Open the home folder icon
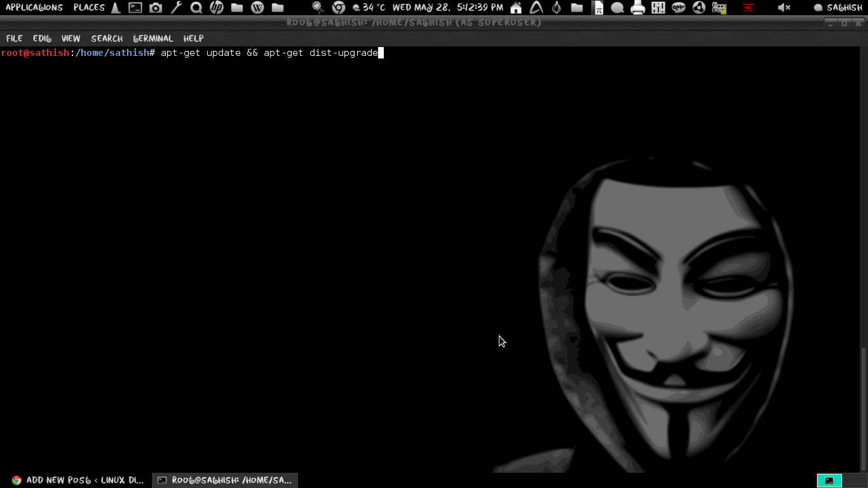This screenshot has width=868, height=488. coord(516,8)
